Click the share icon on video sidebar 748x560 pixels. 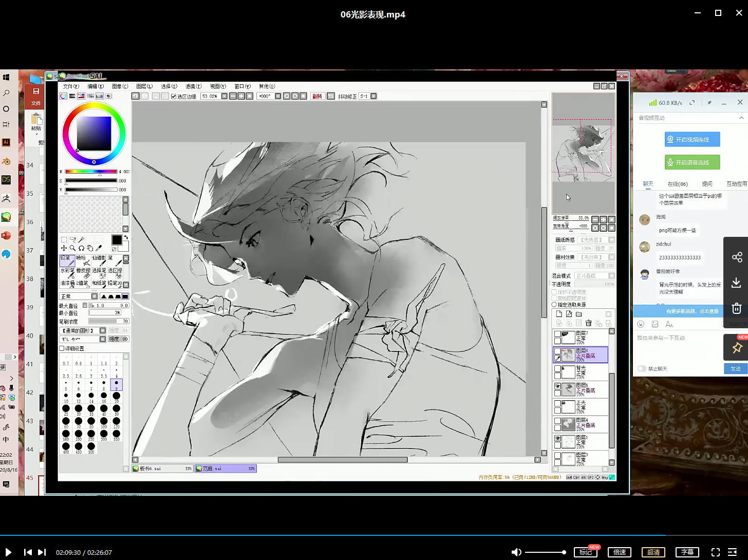point(737,257)
